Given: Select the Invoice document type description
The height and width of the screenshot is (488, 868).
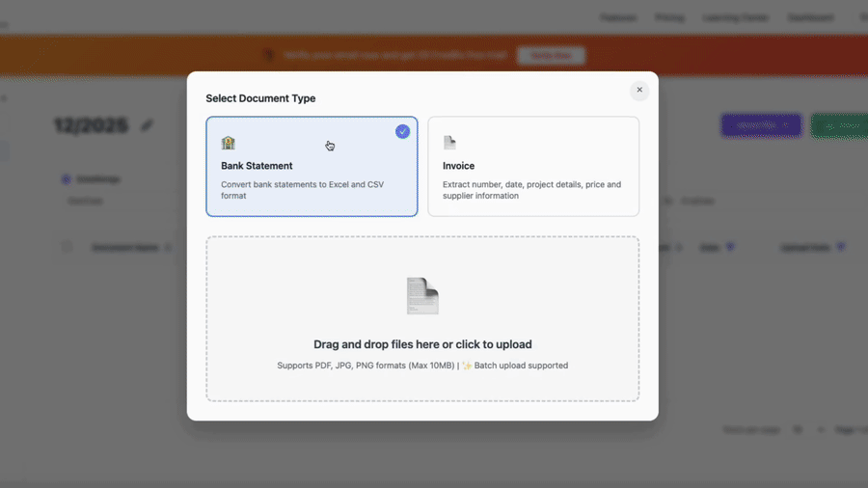Looking at the screenshot, I should (531, 190).
